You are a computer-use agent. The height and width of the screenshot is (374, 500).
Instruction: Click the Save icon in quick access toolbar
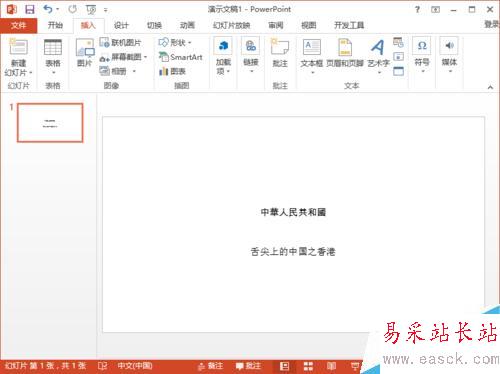pyautogui.click(x=30, y=9)
